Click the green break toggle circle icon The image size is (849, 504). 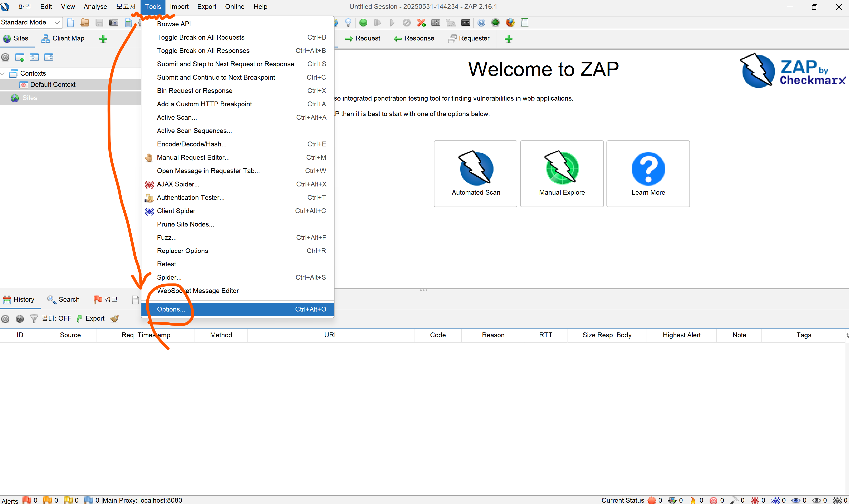(363, 23)
